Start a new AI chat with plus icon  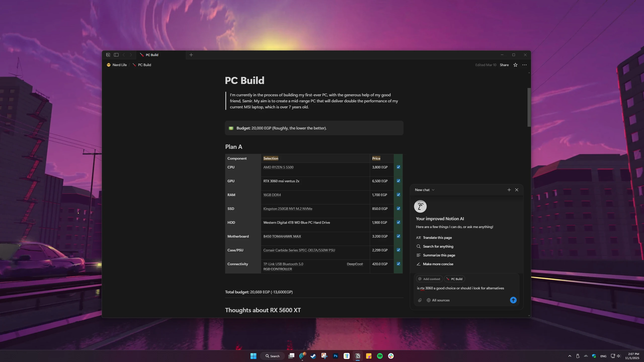point(509,190)
